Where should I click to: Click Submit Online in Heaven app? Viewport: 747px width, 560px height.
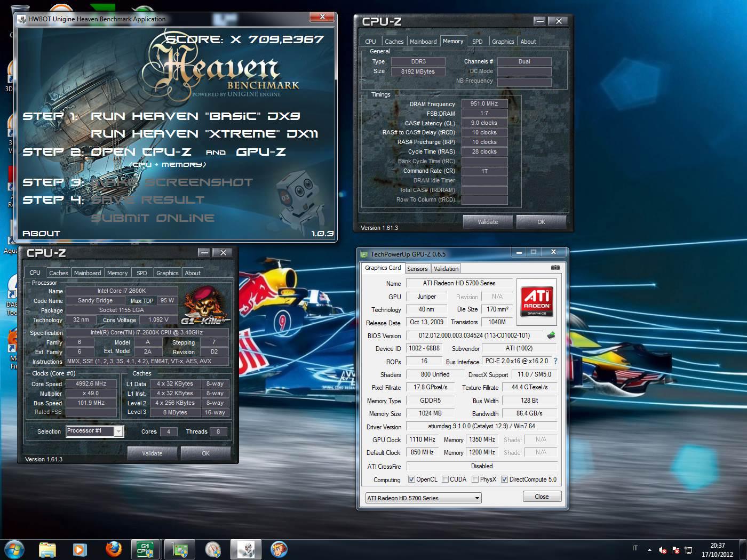click(x=153, y=218)
